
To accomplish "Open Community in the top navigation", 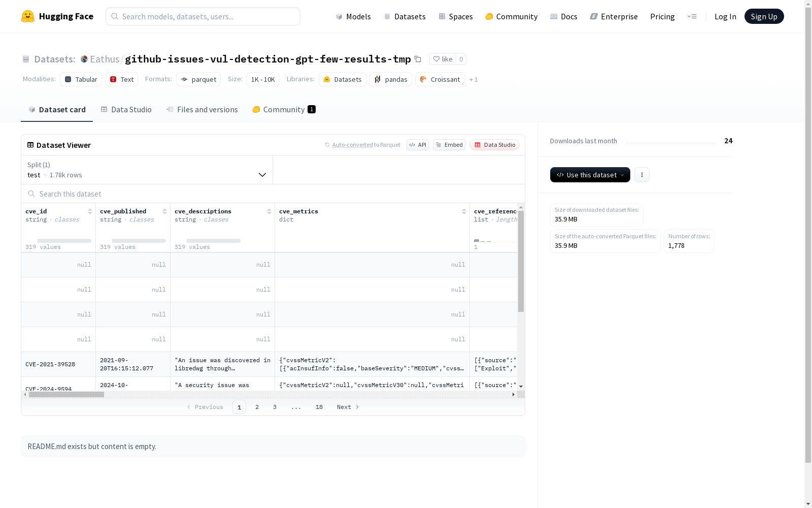I will pyautogui.click(x=512, y=16).
